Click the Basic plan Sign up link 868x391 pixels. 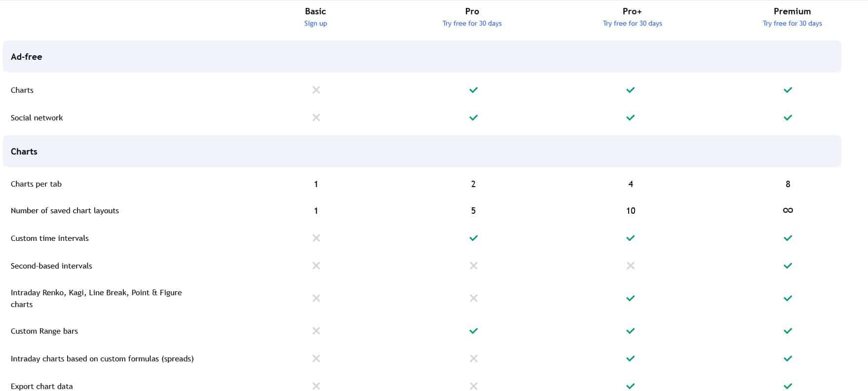(315, 23)
